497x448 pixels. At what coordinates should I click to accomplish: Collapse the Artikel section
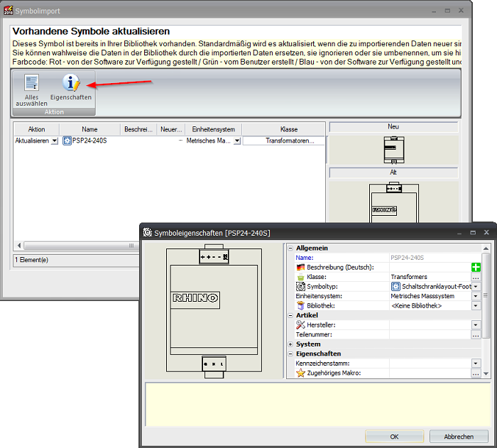(x=290, y=315)
